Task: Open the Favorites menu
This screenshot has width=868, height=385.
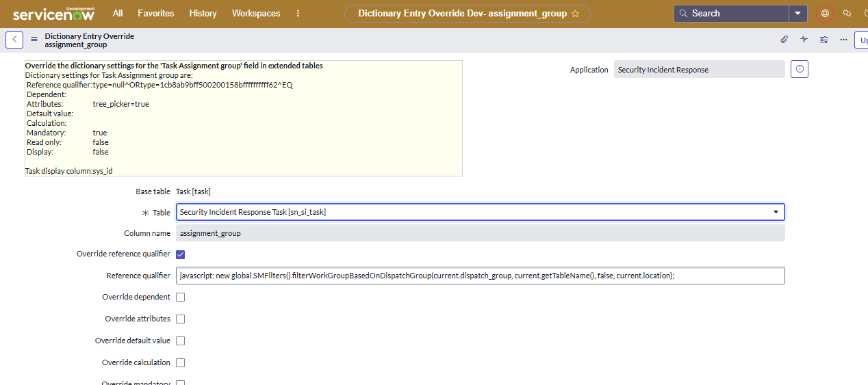Action: click(x=156, y=13)
